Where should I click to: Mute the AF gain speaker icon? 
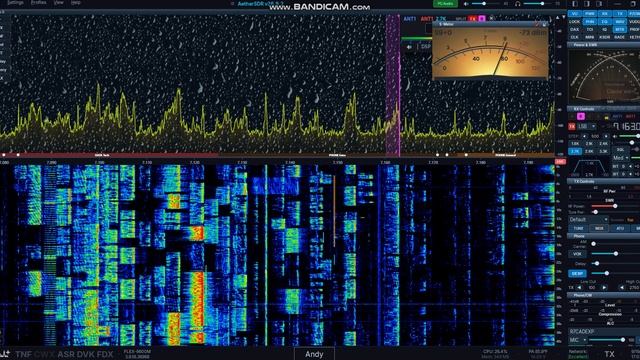click(614, 136)
